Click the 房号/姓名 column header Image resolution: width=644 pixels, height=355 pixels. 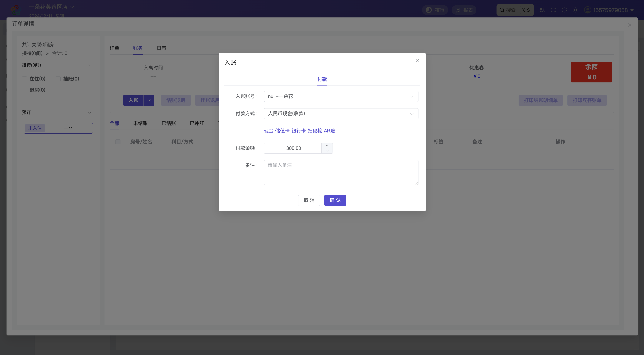[x=141, y=142]
